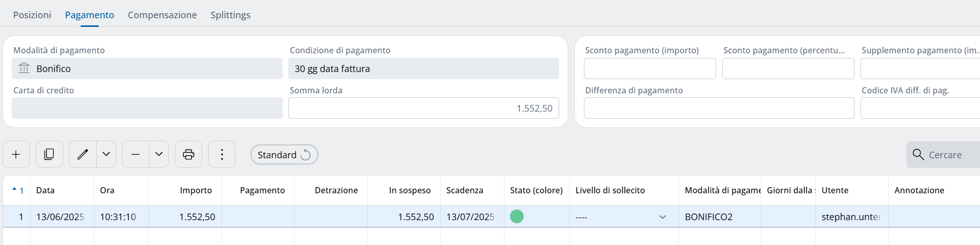Click the pencil edit icon
Image resolution: width=980 pixels, height=245 pixels.
click(x=83, y=154)
